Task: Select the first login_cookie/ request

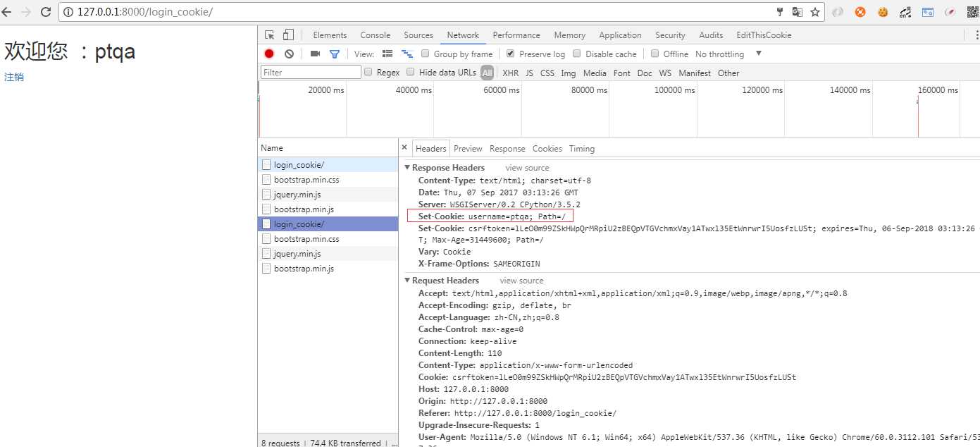Action: 328,164
